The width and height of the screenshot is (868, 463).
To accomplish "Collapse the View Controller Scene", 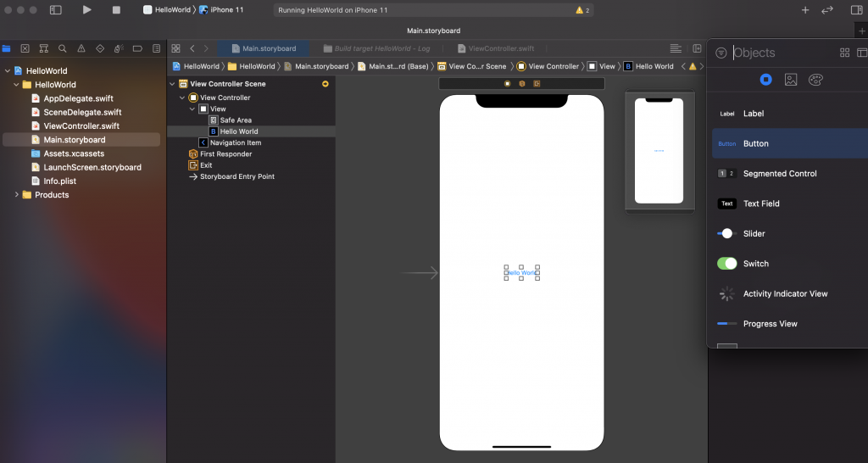I will (x=172, y=84).
